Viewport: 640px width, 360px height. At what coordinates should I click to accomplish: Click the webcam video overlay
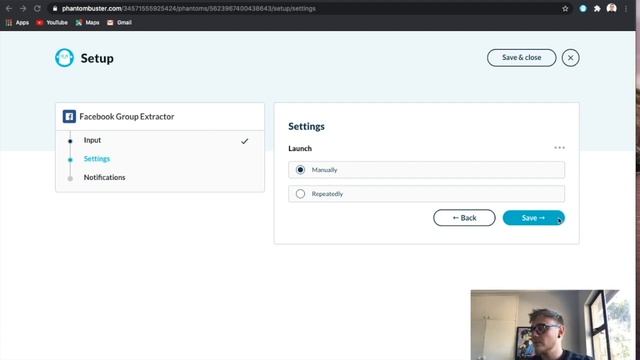point(545,325)
